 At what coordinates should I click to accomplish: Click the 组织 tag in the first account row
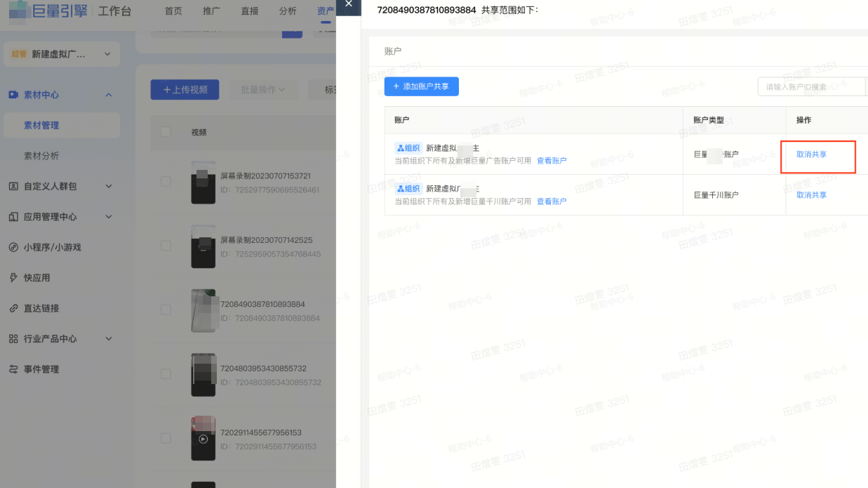click(408, 148)
